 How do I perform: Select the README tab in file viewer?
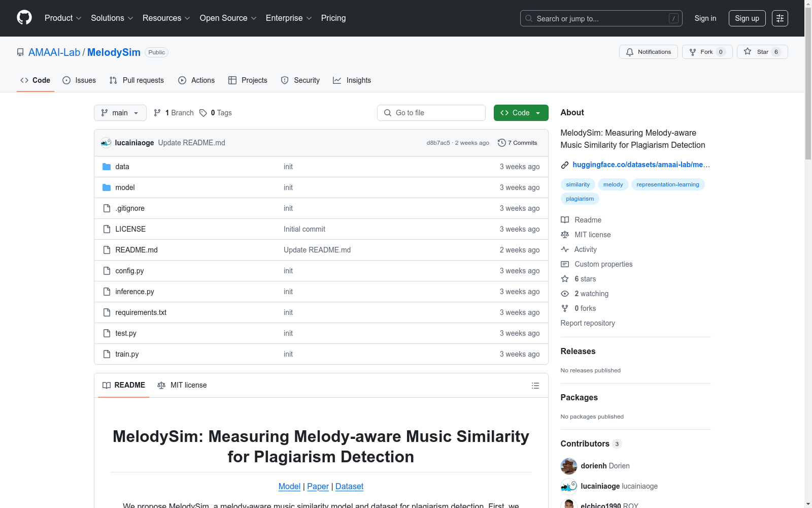tap(124, 385)
